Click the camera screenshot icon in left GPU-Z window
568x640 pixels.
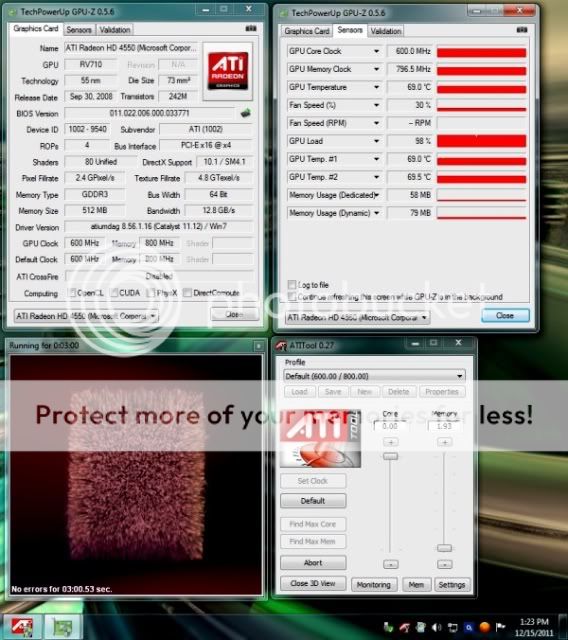click(x=251, y=28)
